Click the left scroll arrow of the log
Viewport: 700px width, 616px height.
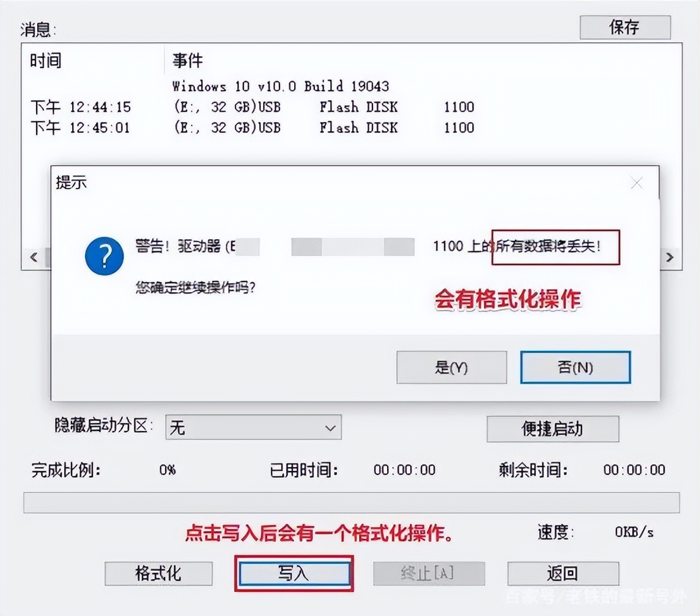click(34, 257)
